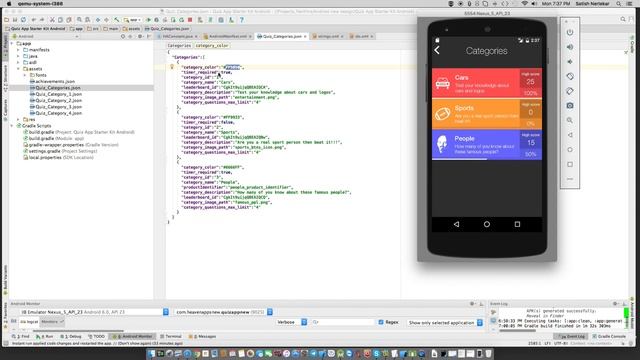Click emulator volume down icon
This screenshot has width=640, height=360.
click(x=570, y=62)
